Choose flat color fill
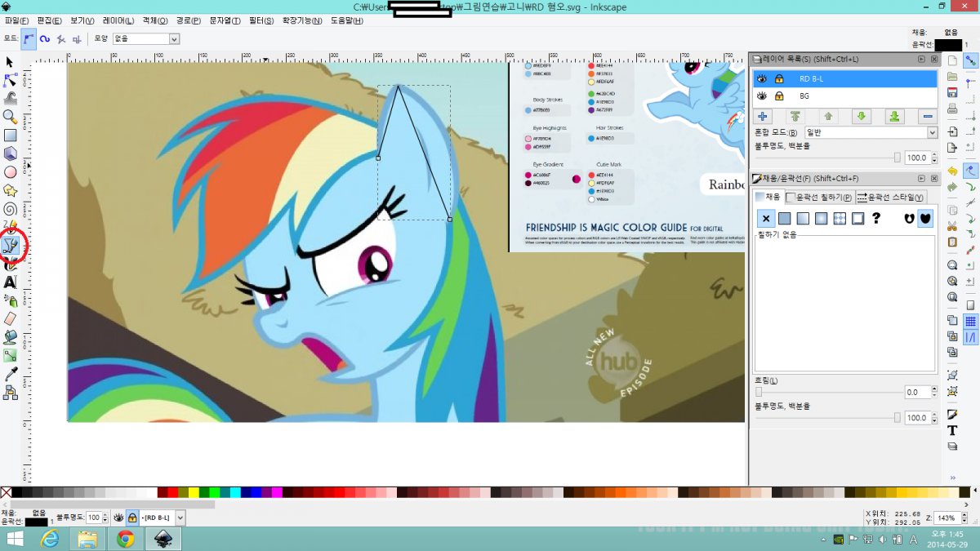This screenshot has height=551, width=980. pos(784,219)
